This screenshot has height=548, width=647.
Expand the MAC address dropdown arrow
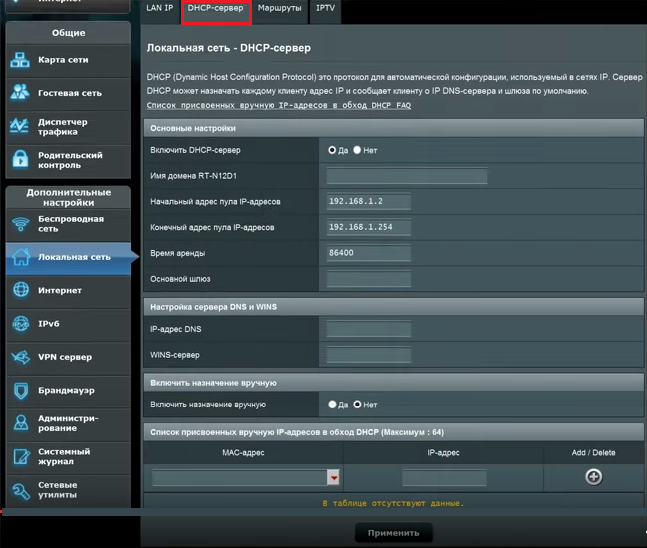(334, 479)
